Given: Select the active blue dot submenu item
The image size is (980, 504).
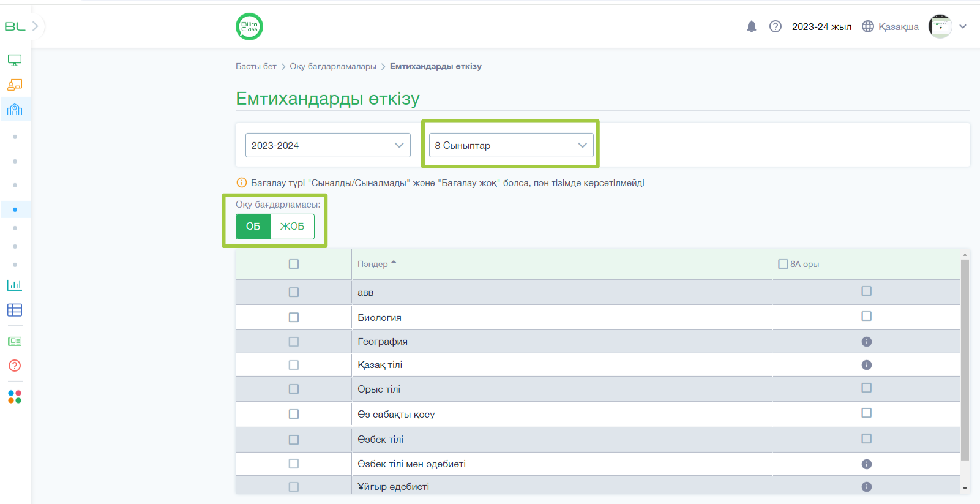Looking at the screenshot, I should point(15,209).
